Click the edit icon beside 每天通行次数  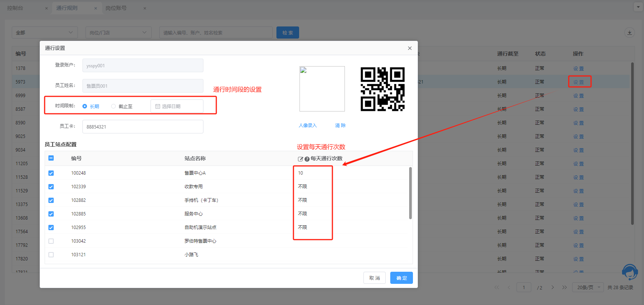click(300, 159)
